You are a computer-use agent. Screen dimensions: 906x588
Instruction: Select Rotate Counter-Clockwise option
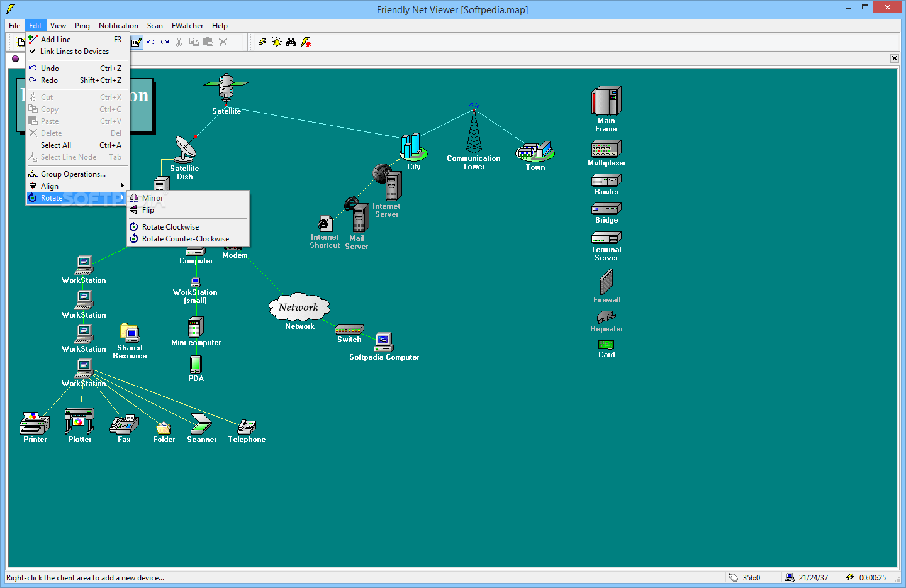point(188,239)
